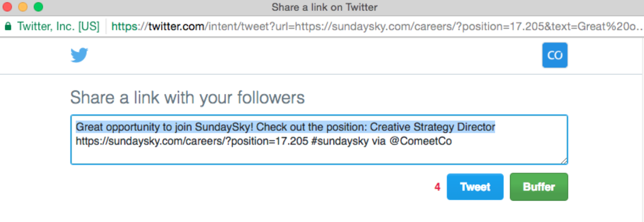Click the green Buffer button
Image resolution: width=644 pixels, height=222 pixels.
[x=539, y=187]
